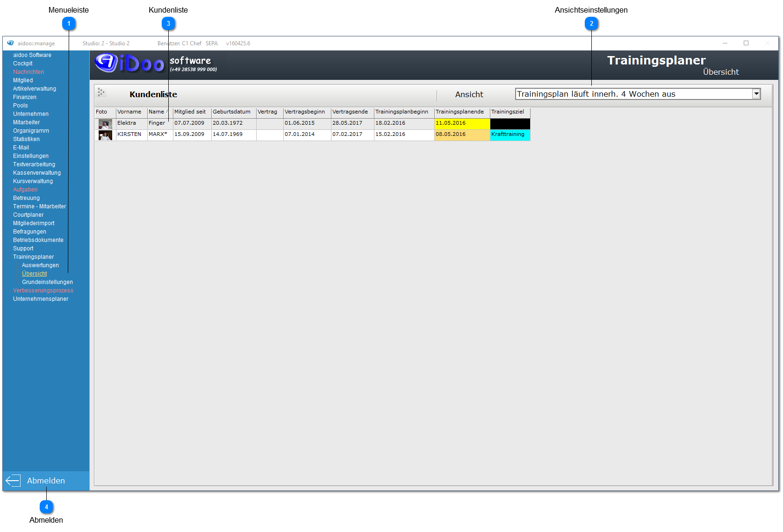Viewport: 783px width, 532px height.
Task: Show the Organigramm section
Action: (31, 131)
